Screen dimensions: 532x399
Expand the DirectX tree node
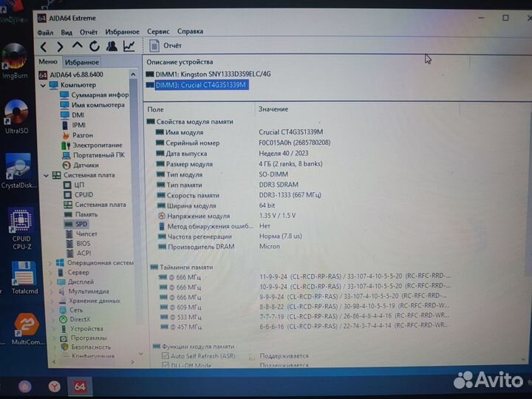53,320
